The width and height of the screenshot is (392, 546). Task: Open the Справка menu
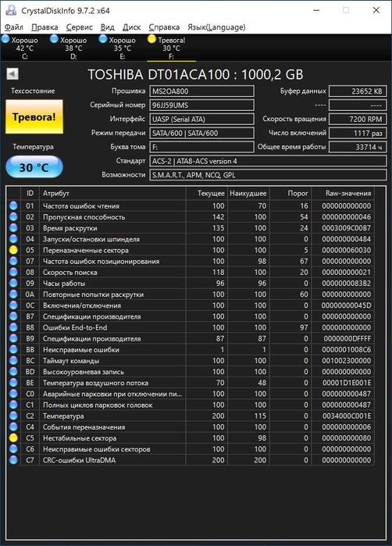click(x=164, y=27)
